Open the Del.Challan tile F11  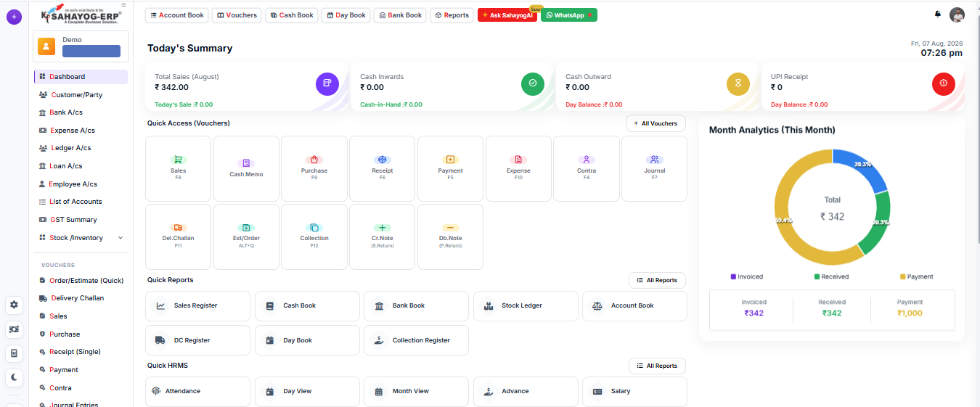click(178, 237)
